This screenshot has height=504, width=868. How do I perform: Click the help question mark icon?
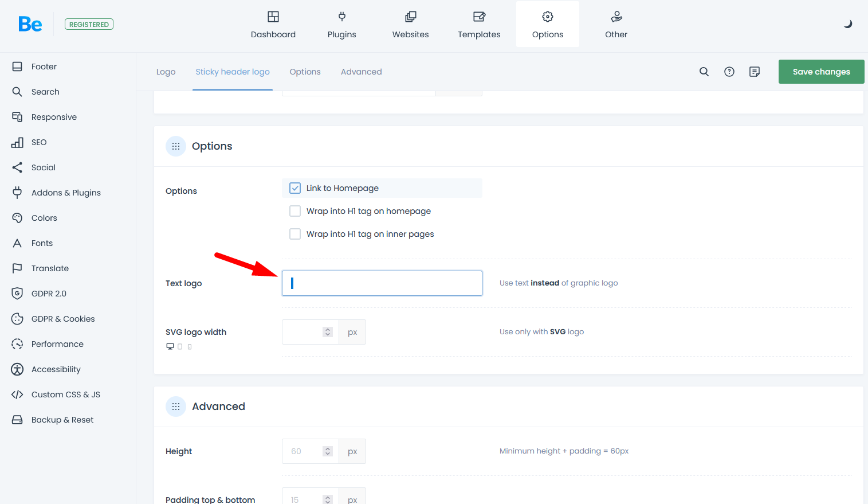(x=729, y=72)
